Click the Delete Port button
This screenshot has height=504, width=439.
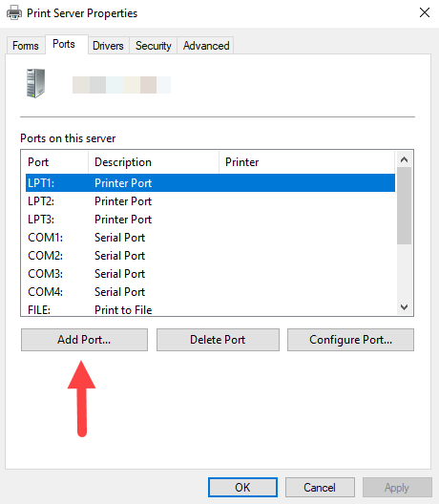point(218,340)
